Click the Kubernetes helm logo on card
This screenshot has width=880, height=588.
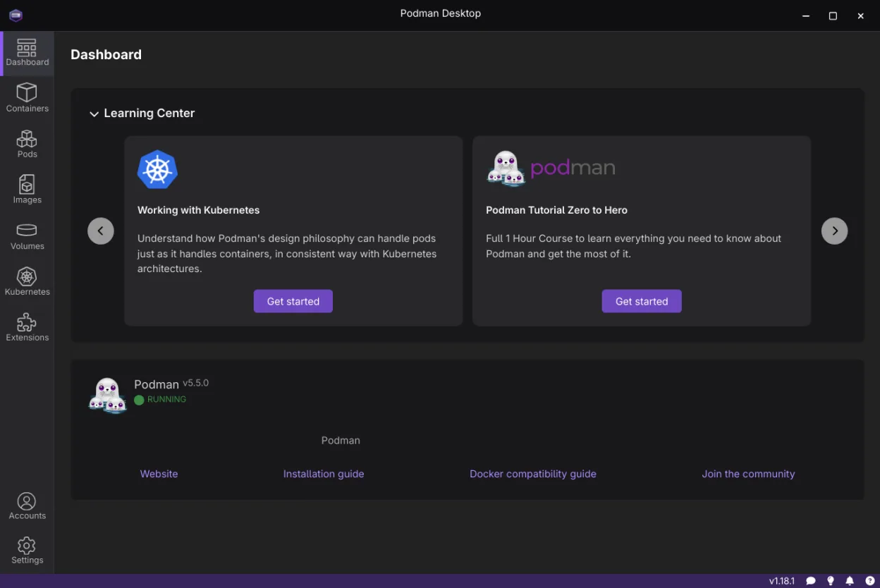point(157,170)
